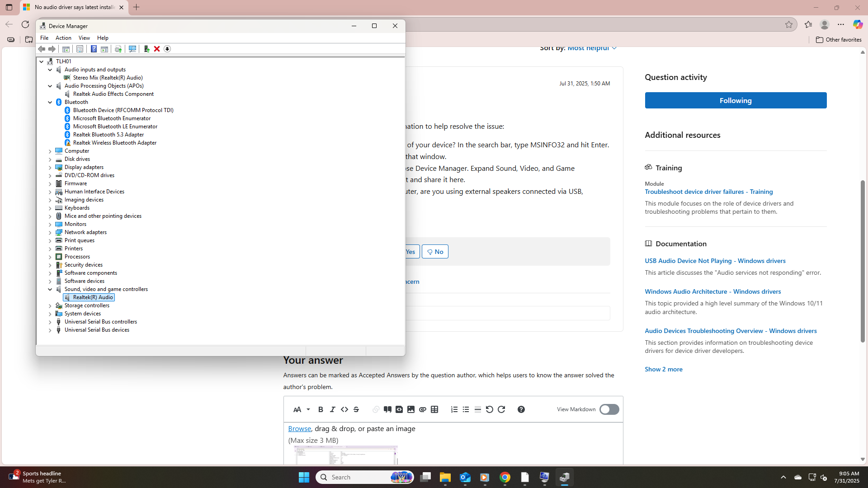Insert a table with the table icon
This screenshot has height=488, width=868.
(434, 409)
